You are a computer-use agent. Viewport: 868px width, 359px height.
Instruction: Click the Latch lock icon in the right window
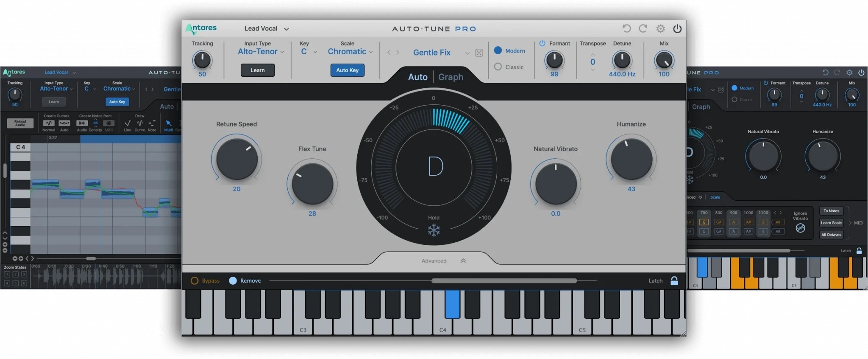coord(859,251)
